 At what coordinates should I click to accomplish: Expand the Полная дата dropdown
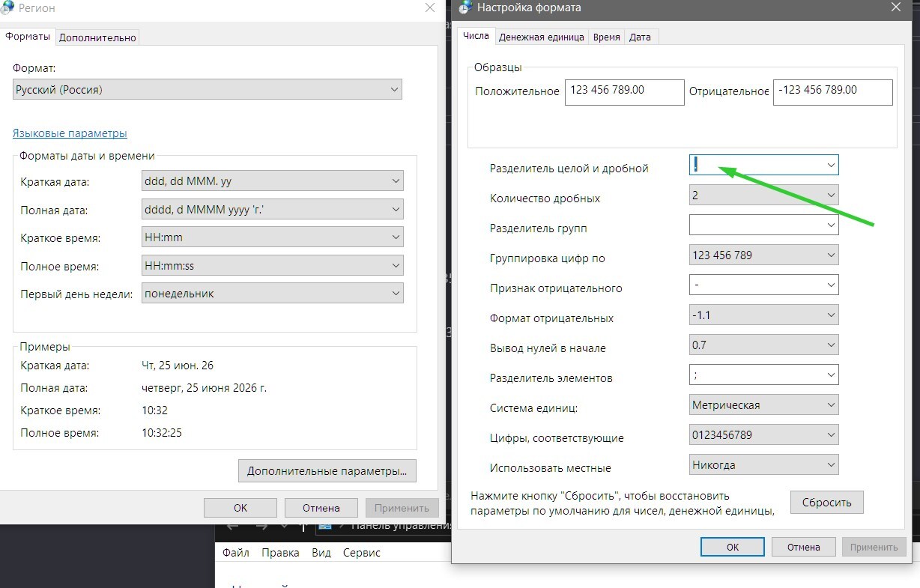coord(272,209)
